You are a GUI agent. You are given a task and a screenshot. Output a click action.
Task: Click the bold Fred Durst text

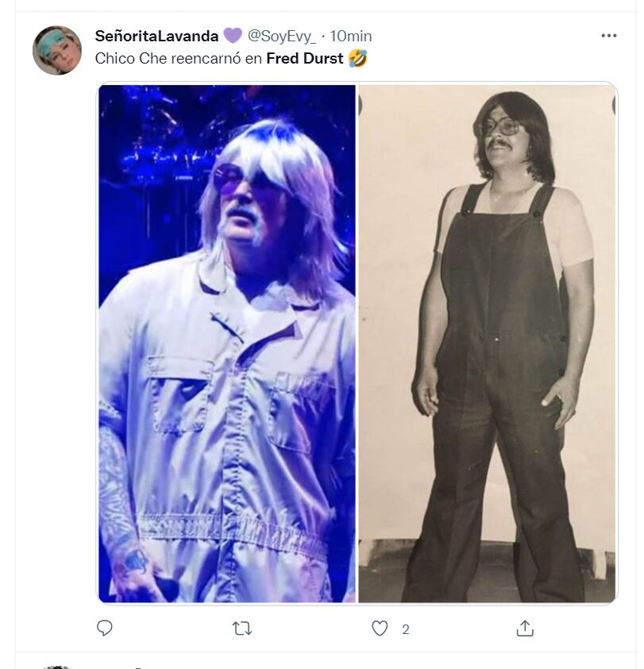[x=305, y=58]
